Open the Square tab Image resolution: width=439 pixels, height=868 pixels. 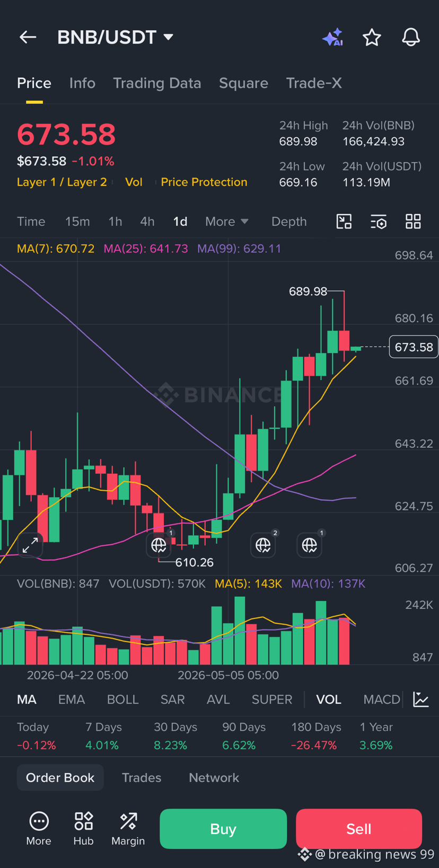[x=243, y=83]
